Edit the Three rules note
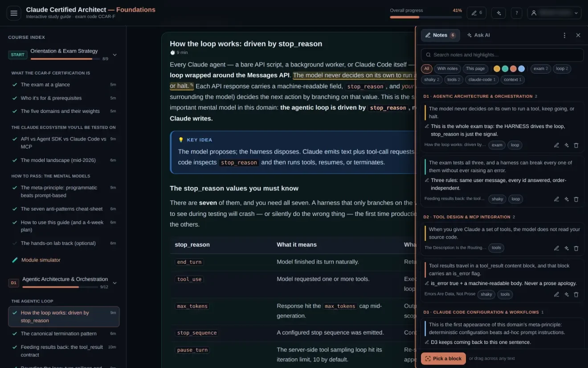Screen dimensions: 588x368 (556, 199)
